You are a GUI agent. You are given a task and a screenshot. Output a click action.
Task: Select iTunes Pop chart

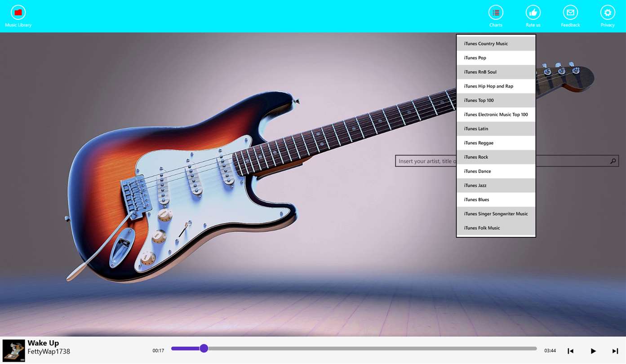[496, 58]
